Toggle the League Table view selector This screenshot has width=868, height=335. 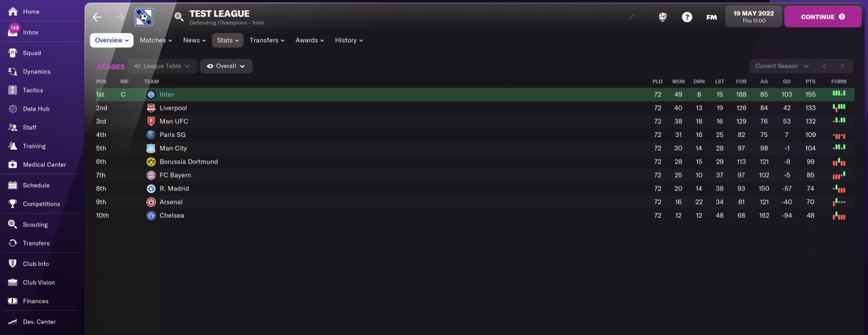tap(162, 66)
